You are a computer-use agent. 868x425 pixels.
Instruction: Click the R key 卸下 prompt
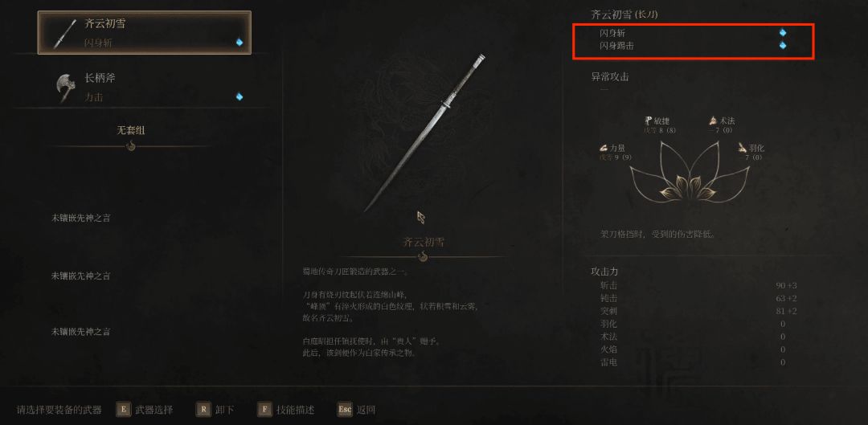pyautogui.click(x=215, y=410)
